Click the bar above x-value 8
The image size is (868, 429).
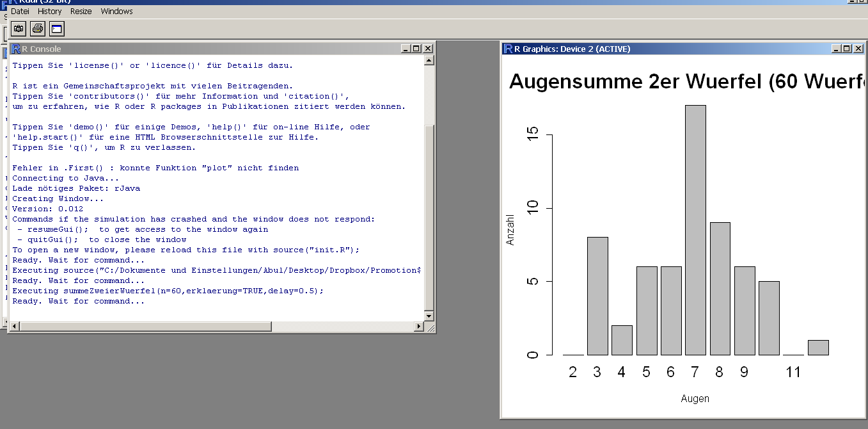tap(720, 289)
